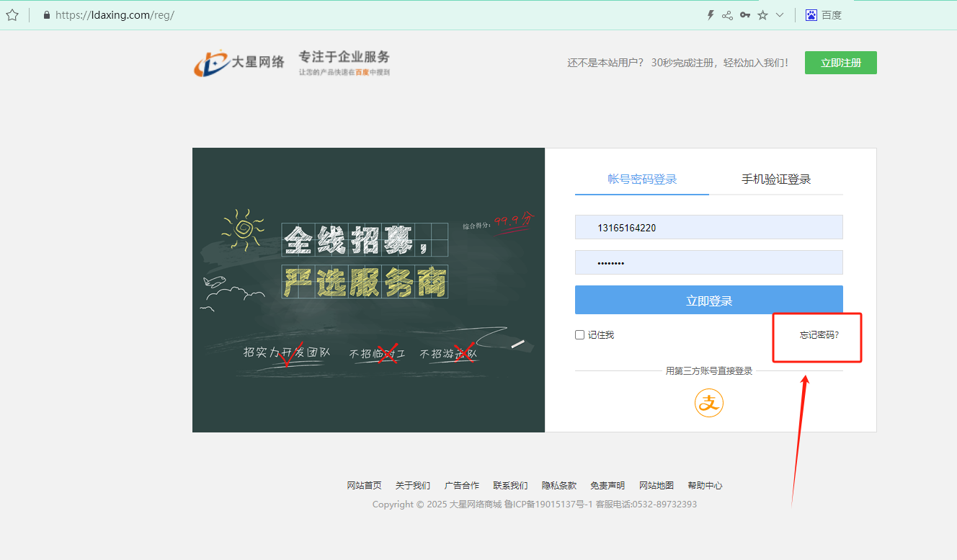Expand the address bar dropdown chevron
Viewport: 957px width, 560px height.
click(779, 15)
